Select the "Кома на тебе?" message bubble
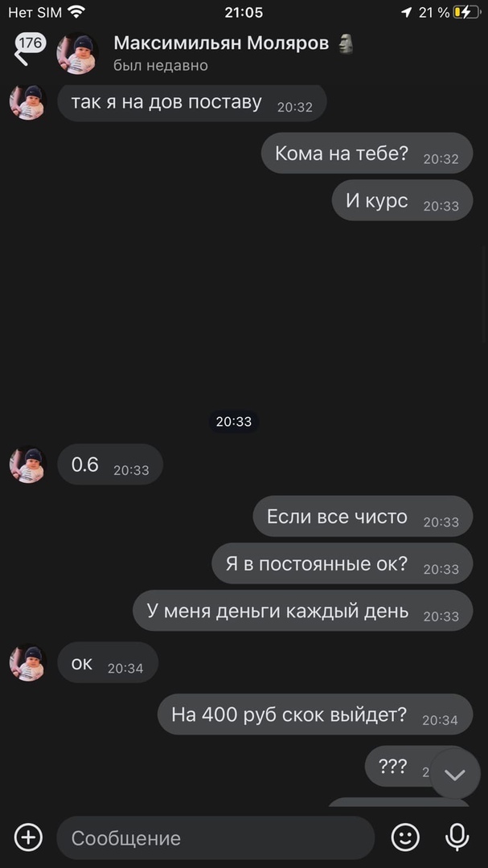Screen dimensions: 488x868 367,154
